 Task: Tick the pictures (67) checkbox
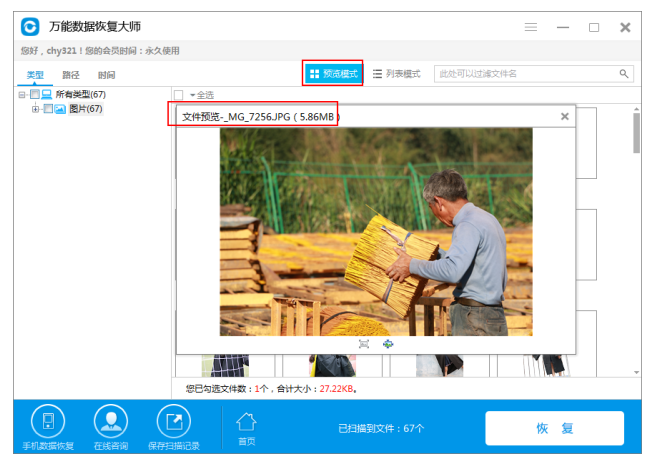tap(48, 109)
